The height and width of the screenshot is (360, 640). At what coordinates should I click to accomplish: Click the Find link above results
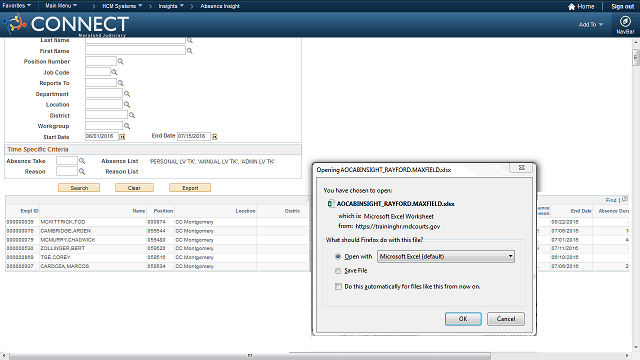pos(611,200)
